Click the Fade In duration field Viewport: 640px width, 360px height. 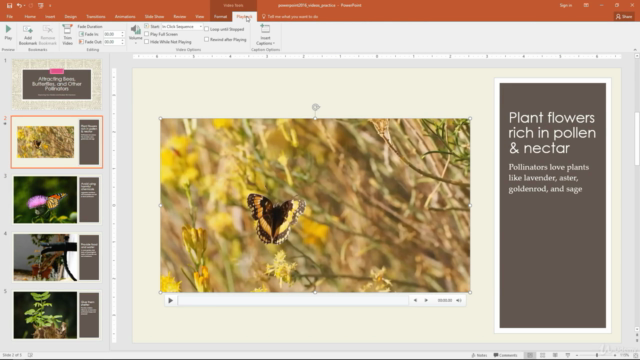tap(111, 34)
